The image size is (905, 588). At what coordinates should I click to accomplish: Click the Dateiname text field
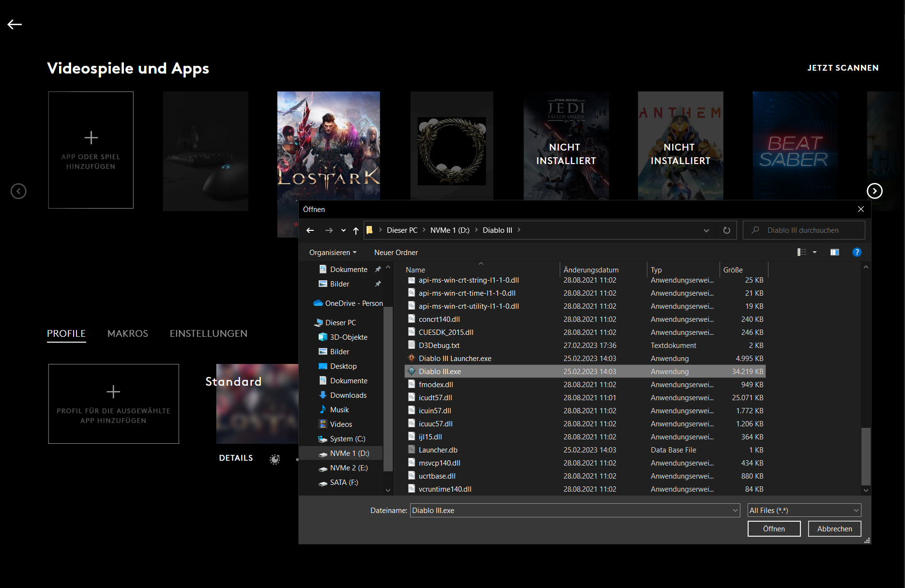click(x=571, y=511)
